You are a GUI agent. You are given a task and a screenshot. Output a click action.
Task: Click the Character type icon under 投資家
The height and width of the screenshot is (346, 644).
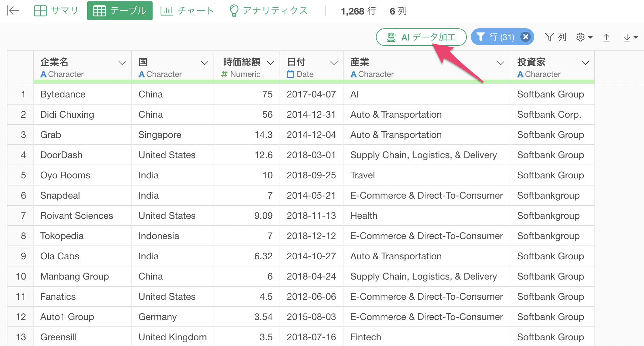(x=520, y=74)
